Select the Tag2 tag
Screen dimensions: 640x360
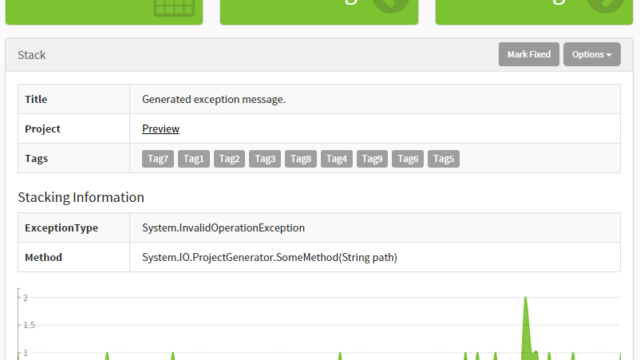pyautogui.click(x=229, y=159)
